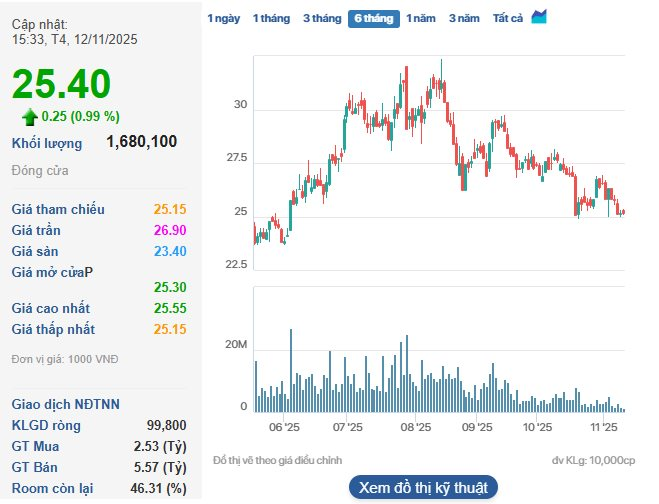This screenshot has height=504, width=659.
Task: Show the 3 năm chart range
Action: pyautogui.click(x=464, y=18)
